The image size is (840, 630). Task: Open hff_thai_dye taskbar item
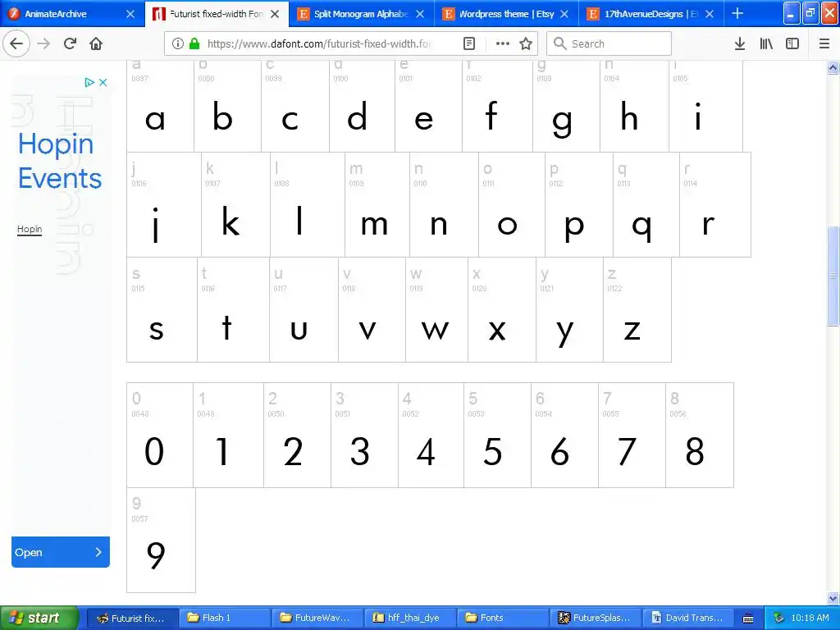(x=409, y=618)
